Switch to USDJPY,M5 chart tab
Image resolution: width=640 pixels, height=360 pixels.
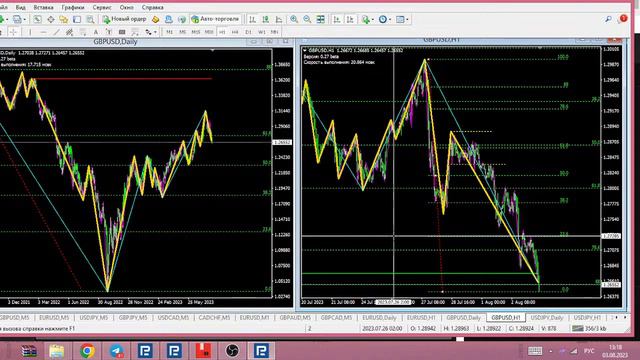pyautogui.click(x=93, y=317)
